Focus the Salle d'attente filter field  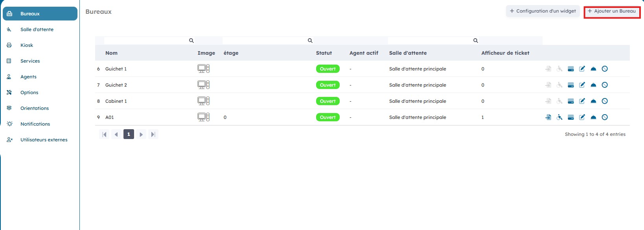(x=430, y=41)
